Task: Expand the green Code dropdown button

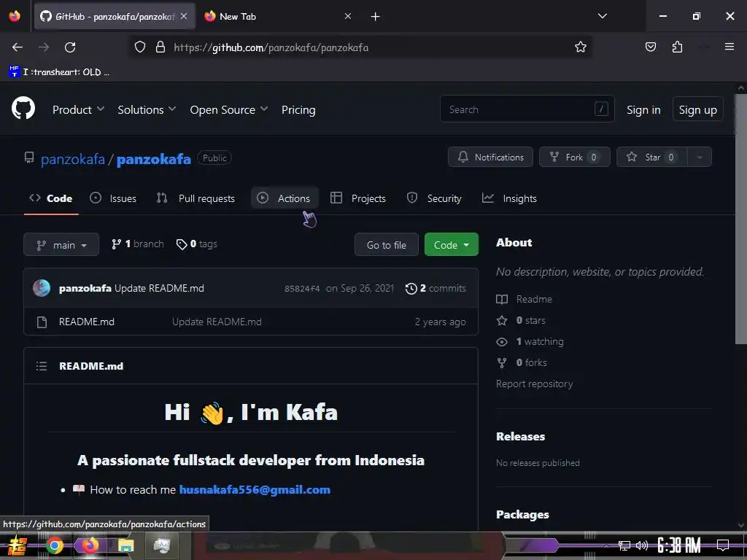Action: click(x=451, y=245)
